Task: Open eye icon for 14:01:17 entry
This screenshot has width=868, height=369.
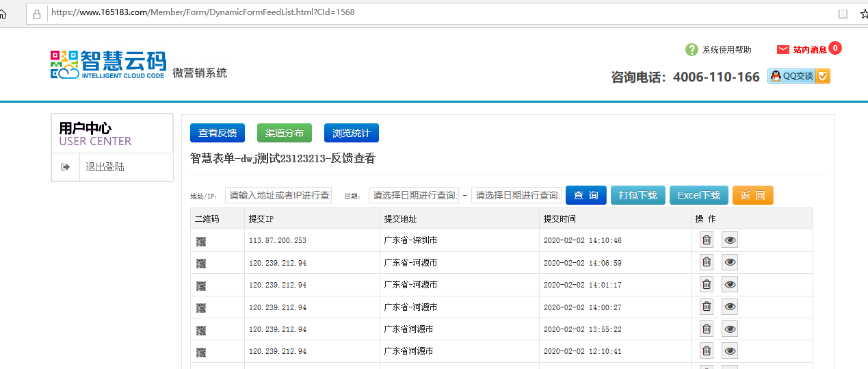Action: [x=730, y=285]
